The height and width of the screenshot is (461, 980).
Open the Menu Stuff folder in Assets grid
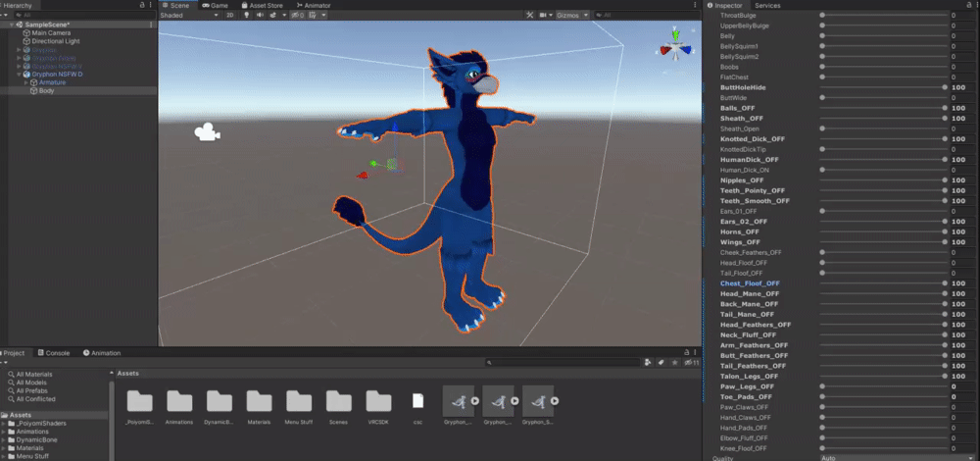click(299, 401)
